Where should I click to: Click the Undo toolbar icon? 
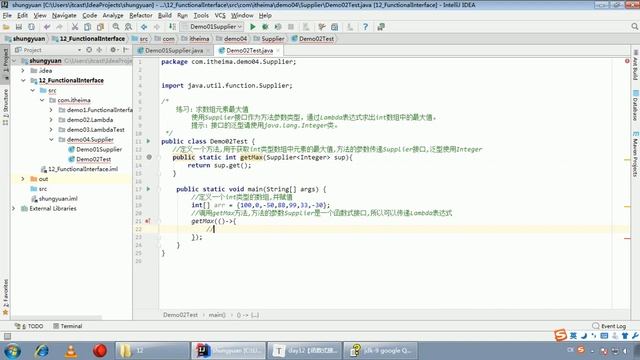click(x=47, y=27)
